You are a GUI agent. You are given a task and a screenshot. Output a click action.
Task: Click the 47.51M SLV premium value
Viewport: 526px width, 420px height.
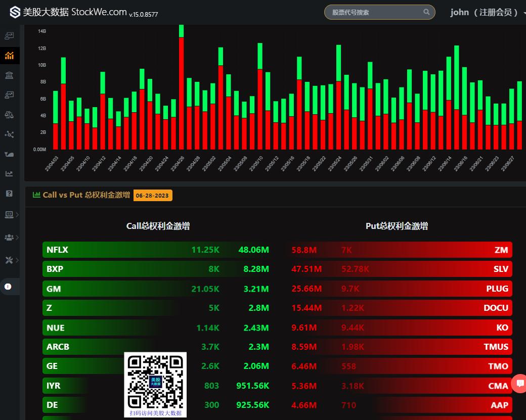point(306,269)
